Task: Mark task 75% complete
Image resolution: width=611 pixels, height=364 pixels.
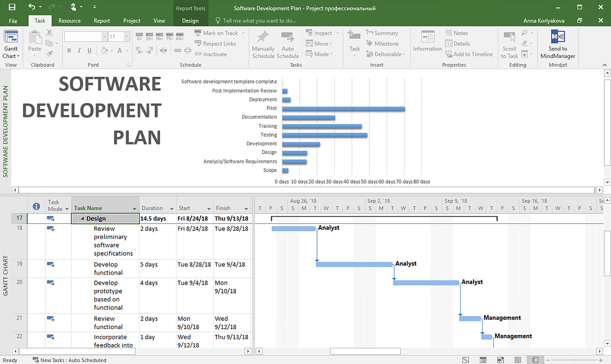Action: [170, 36]
